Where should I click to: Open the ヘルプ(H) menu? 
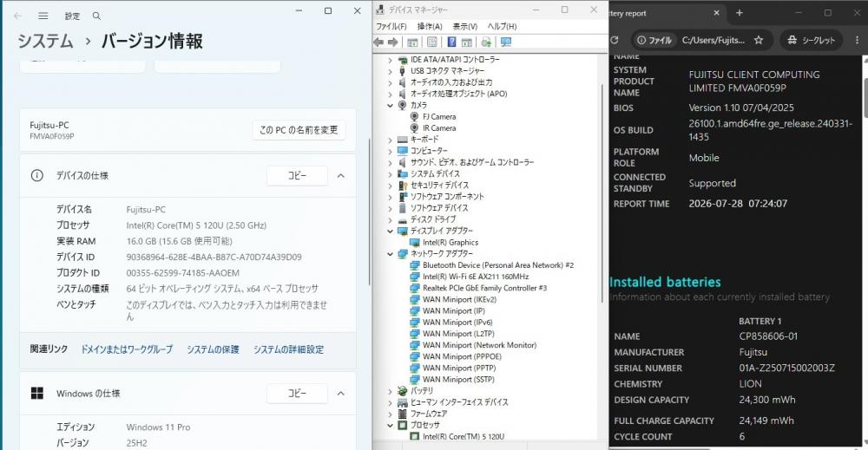(x=502, y=26)
